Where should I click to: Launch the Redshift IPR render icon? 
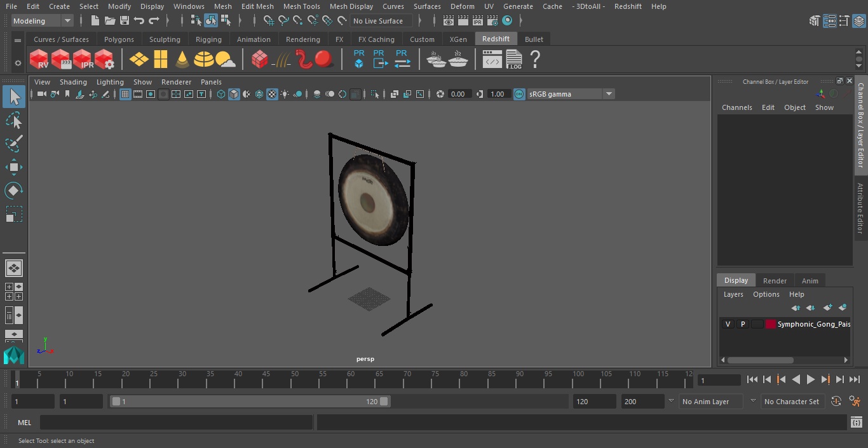[83, 60]
